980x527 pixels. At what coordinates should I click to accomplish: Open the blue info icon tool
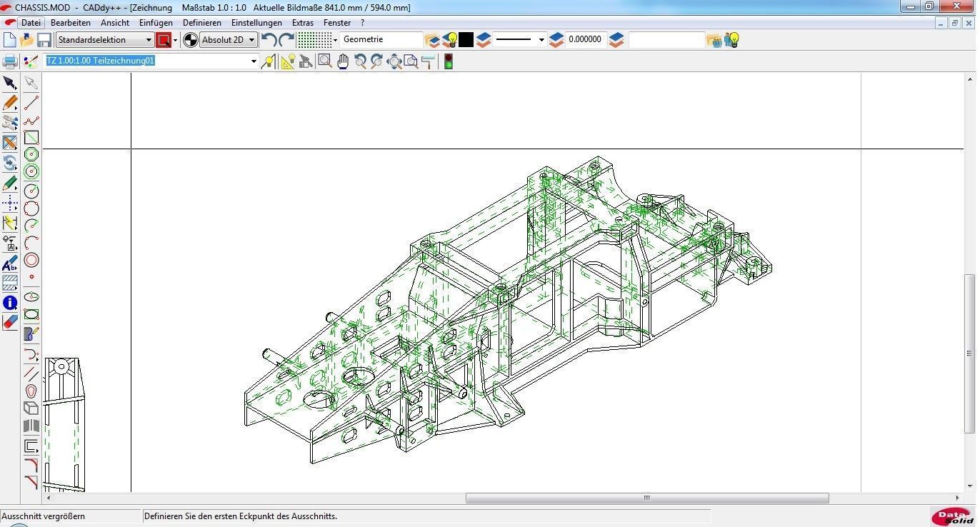tap(10, 303)
